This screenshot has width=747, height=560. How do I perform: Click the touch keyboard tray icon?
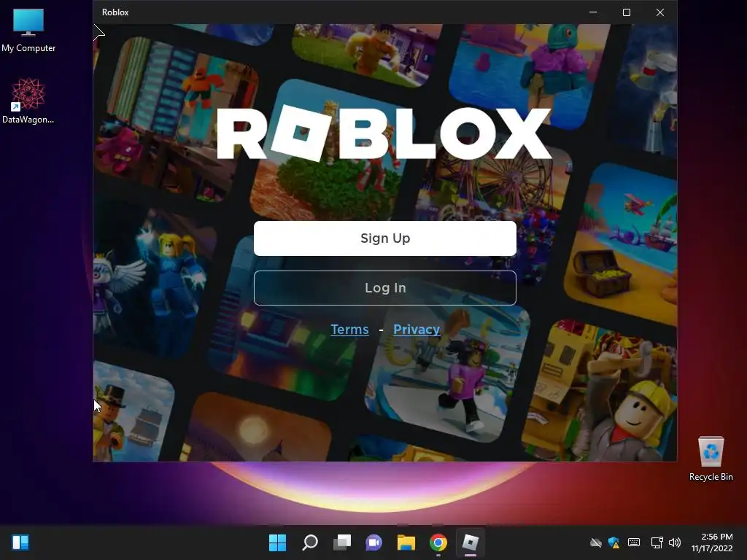(x=634, y=542)
